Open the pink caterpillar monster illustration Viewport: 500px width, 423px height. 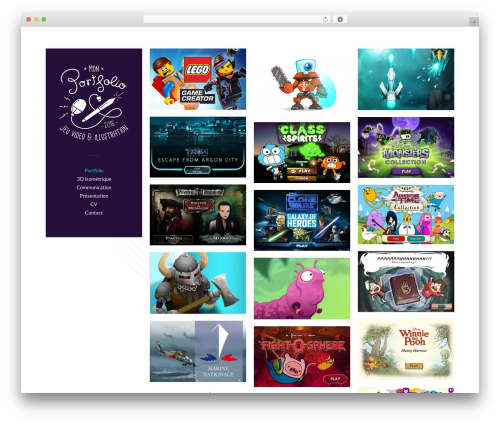pos(302,288)
